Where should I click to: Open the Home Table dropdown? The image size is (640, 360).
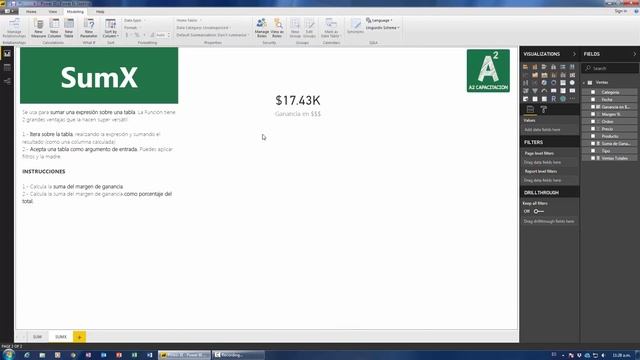[189, 20]
